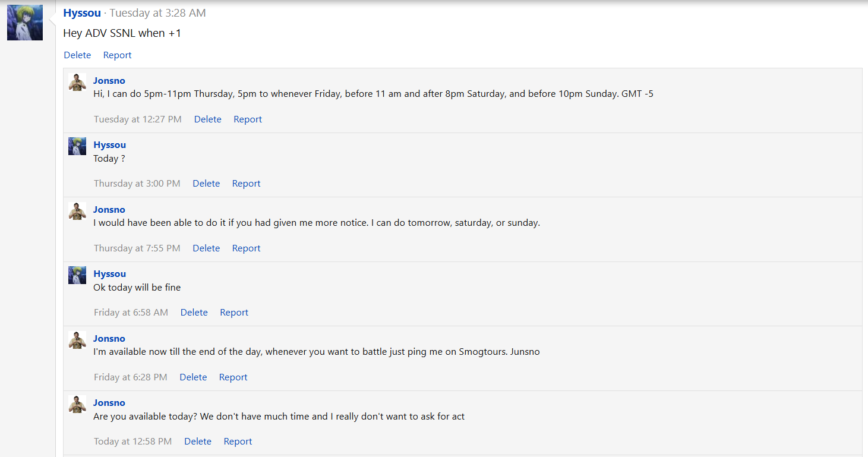Image resolution: width=868 pixels, height=457 pixels.
Task: Report the Today 12:58 PM comment
Action: click(x=238, y=442)
